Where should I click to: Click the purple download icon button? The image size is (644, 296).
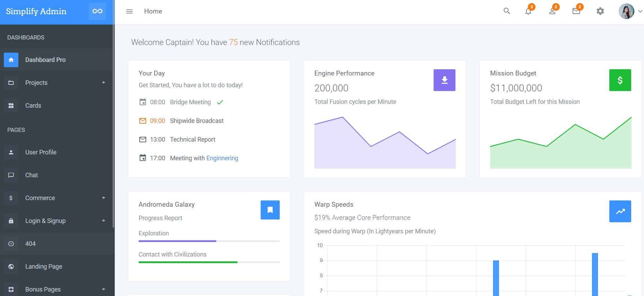click(444, 80)
